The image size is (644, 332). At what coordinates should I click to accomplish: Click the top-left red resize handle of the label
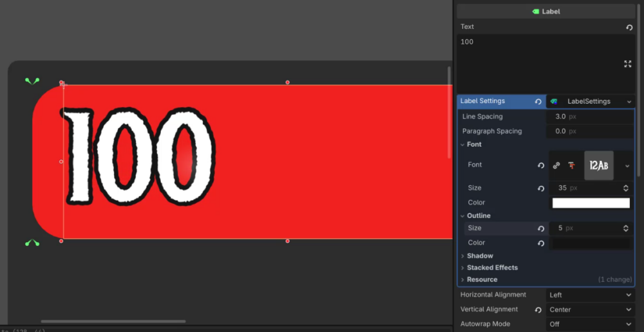tap(61, 82)
